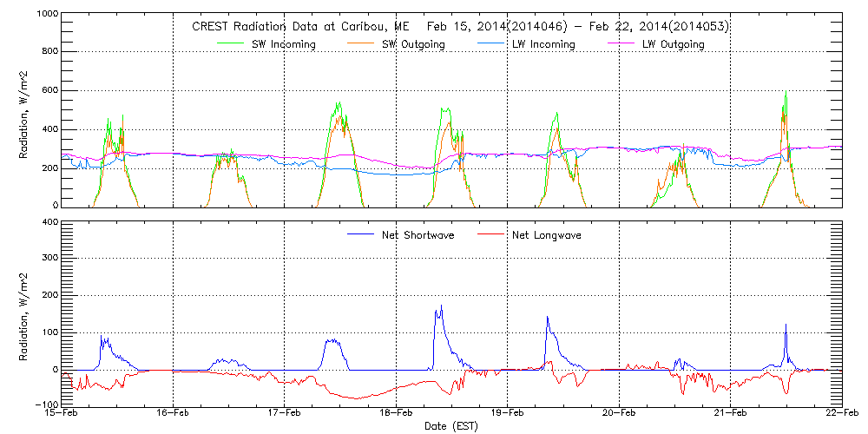Viewport: 868px width, 434px height.
Task: Select the SW Outgoing legend label
Action: pos(413,44)
